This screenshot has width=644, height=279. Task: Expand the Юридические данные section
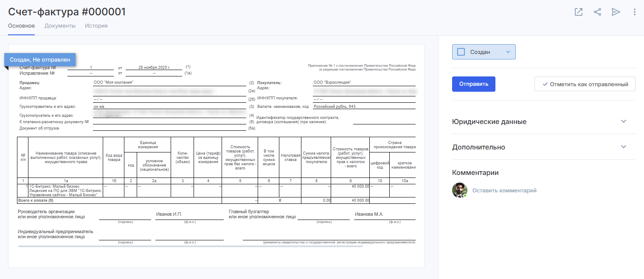[x=489, y=121]
